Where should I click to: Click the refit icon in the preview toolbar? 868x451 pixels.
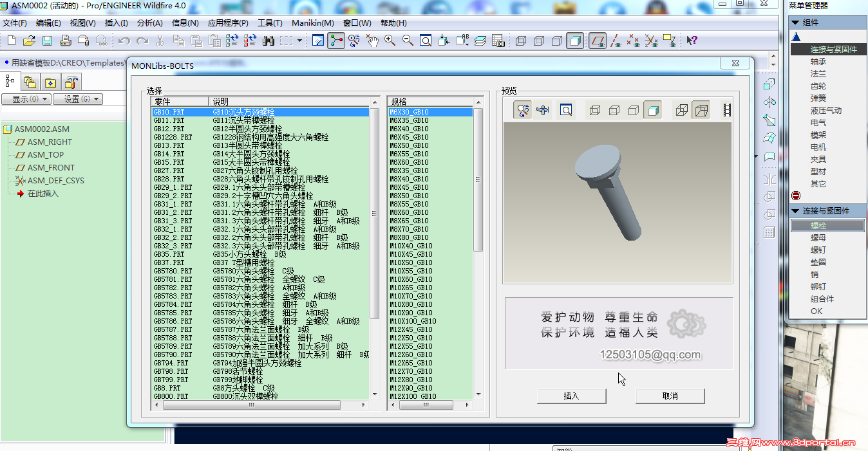tap(566, 111)
